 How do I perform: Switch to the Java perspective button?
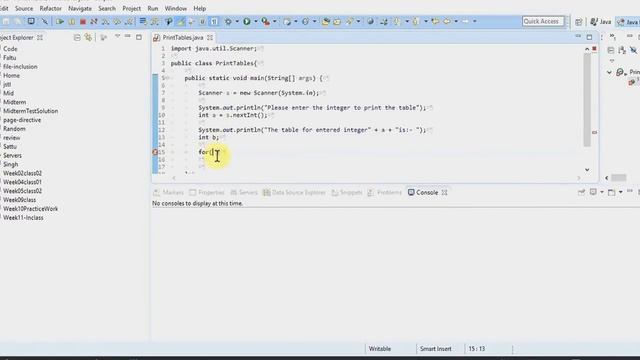point(600,22)
